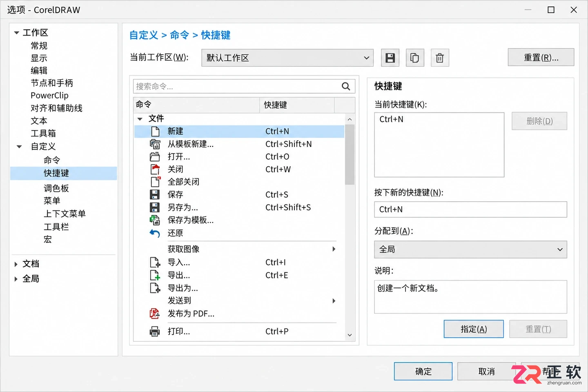Screen dimensions: 588x392
Task: Click the 打开 folder icon
Action: (x=155, y=157)
